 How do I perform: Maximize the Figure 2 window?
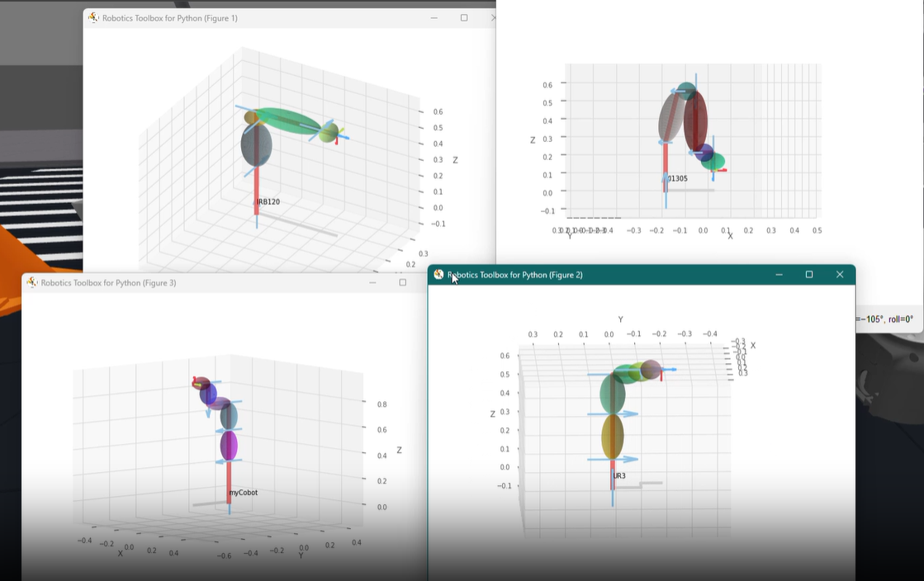809,275
